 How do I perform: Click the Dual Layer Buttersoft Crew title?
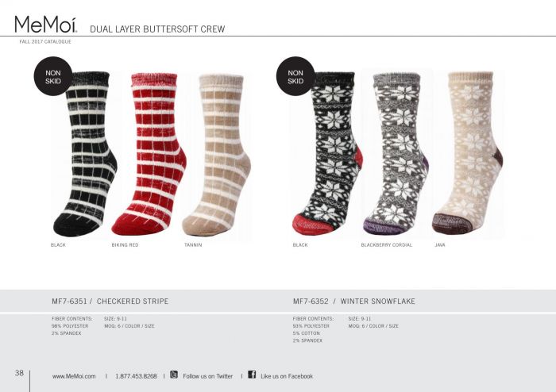tap(157, 29)
